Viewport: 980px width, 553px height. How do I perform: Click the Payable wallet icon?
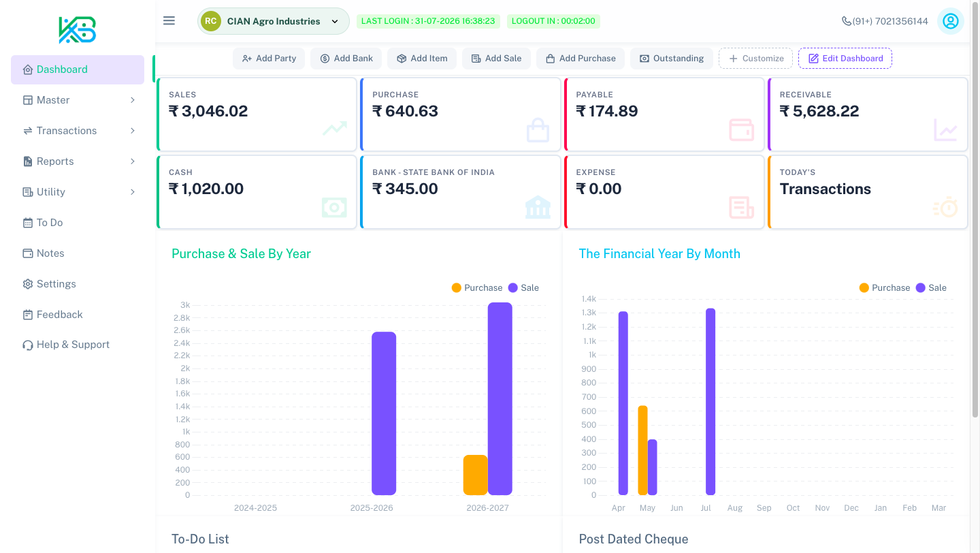point(741,129)
